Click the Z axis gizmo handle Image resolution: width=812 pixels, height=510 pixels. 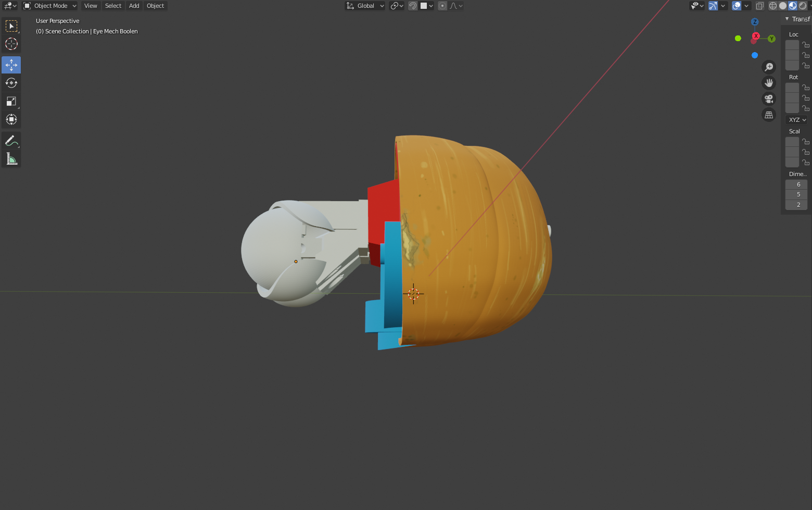[755, 22]
